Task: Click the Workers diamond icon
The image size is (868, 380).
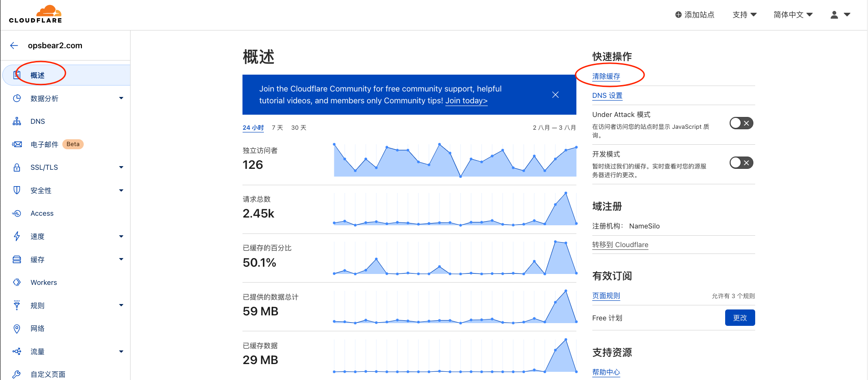Action: pos(17,282)
